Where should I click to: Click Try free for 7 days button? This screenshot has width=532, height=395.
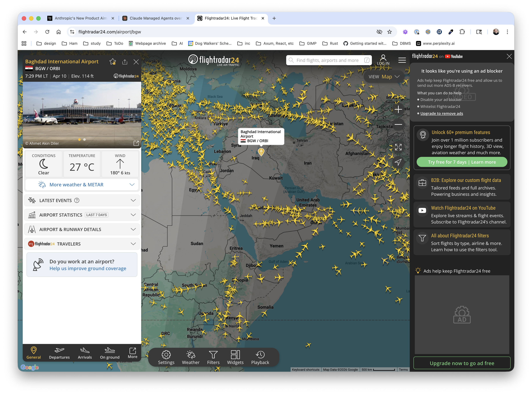[x=462, y=162]
